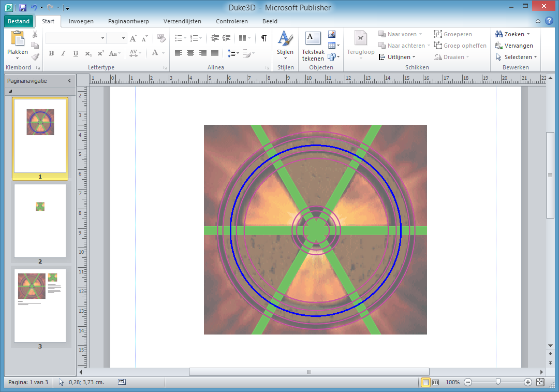Toggle the show paragraph marks pilcrow
Viewport: 559px width, 392px height.
264,38
